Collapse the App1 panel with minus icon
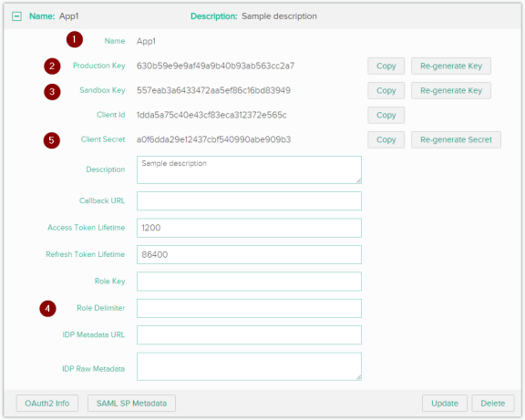The width and height of the screenshot is (525, 420). [16, 16]
